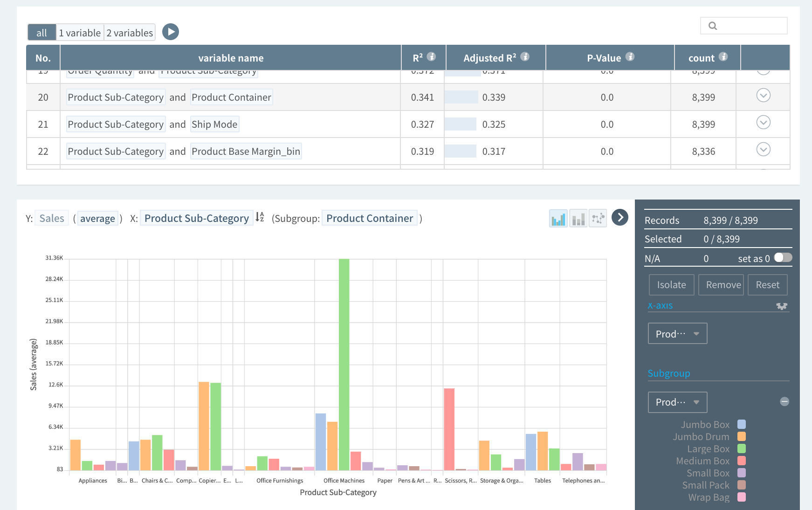Click the play button beside variables tabs
The image size is (812, 510).
171,32
